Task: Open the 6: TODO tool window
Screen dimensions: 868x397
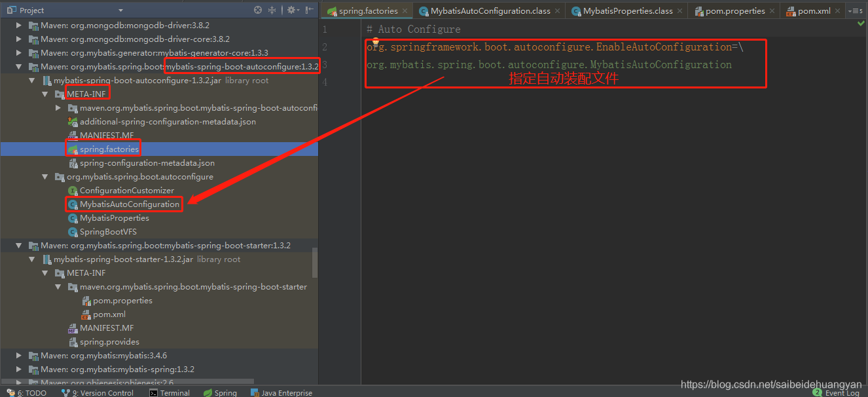Action: coord(27,392)
